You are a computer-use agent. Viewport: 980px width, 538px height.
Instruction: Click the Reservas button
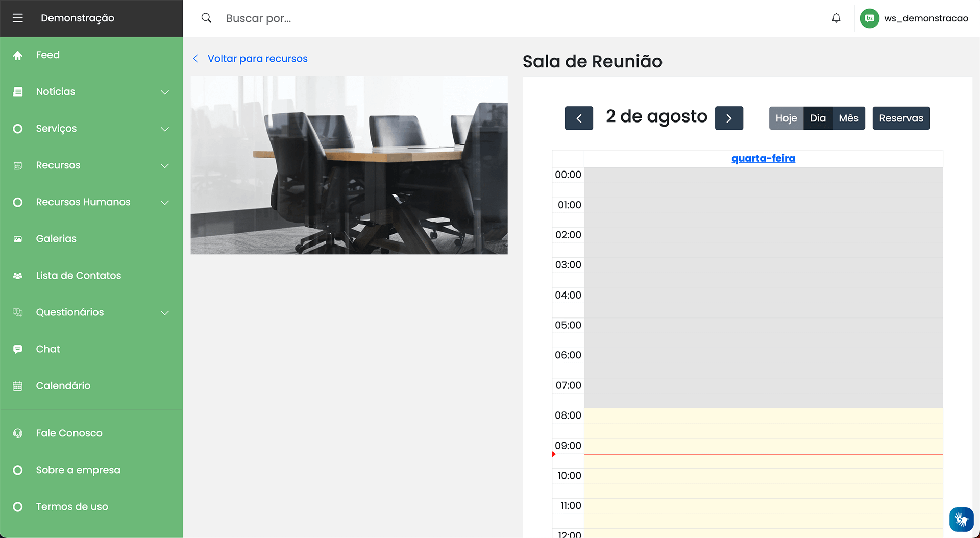(x=901, y=118)
